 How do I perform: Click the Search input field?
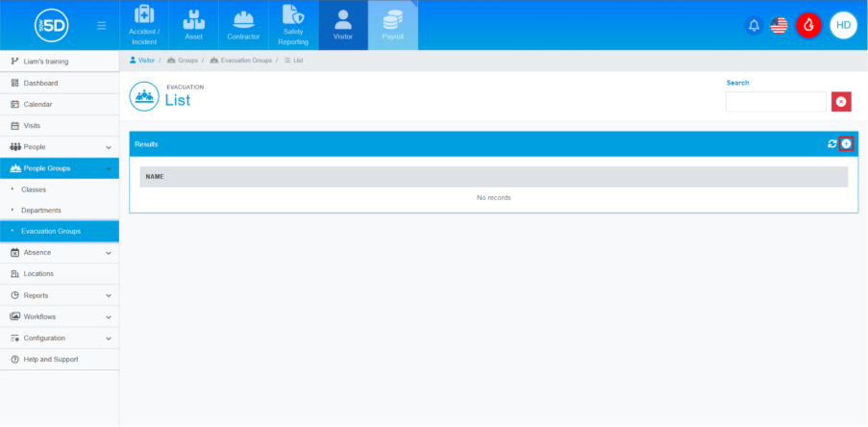coord(776,102)
